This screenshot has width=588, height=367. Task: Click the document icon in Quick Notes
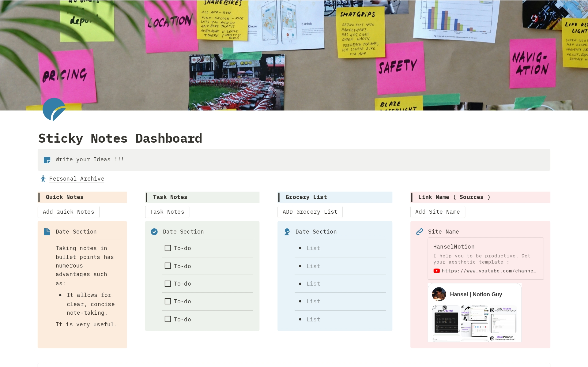click(47, 232)
